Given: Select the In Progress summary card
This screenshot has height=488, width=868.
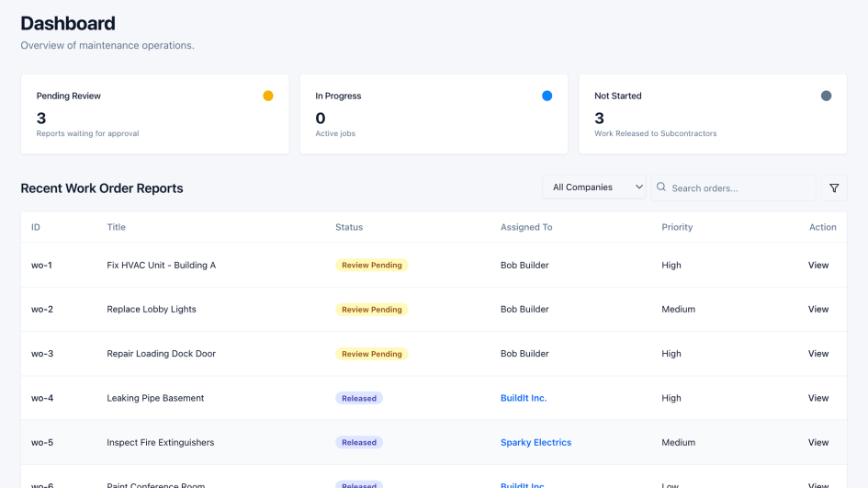Looking at the screenshot, I should point(434,114).
